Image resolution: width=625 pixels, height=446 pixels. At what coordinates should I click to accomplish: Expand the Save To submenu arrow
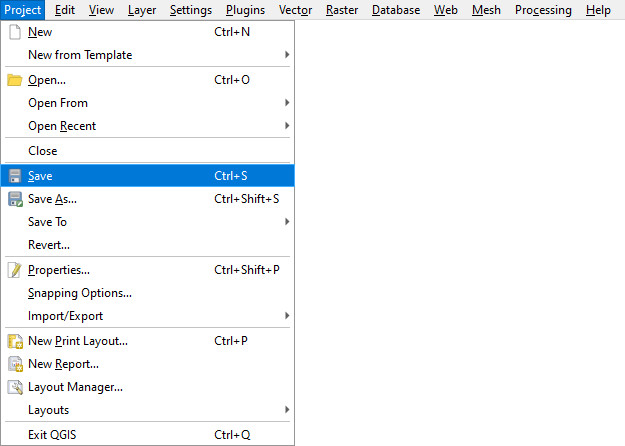(287, 222)
